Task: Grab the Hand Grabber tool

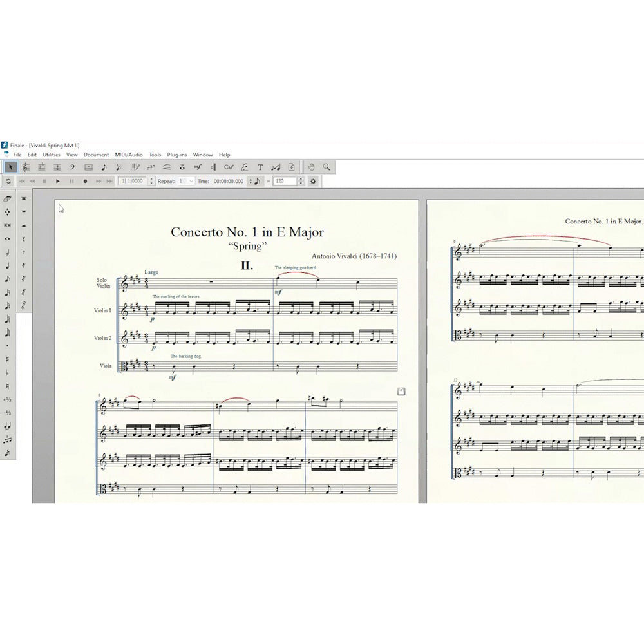Action: [313, 167]
